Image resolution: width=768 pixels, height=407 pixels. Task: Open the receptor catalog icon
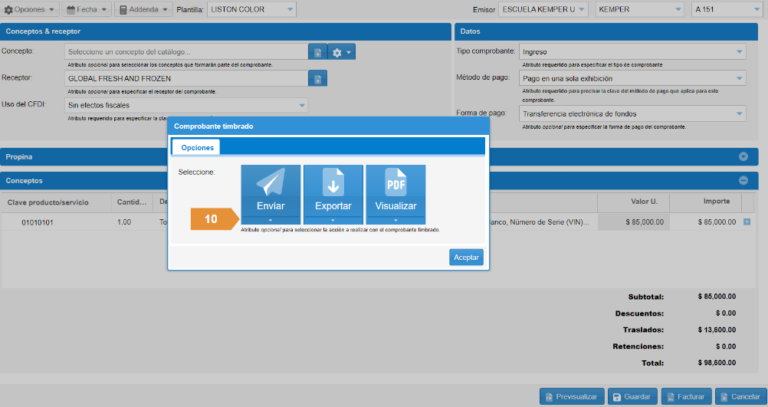click(x=317, y=78)
